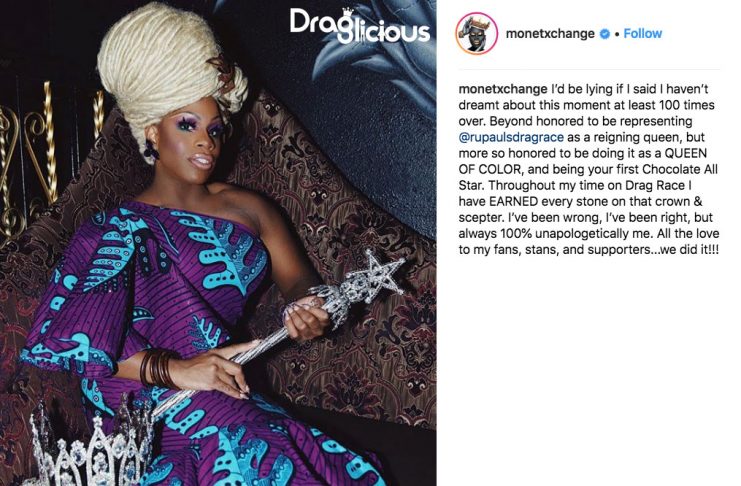Click the divider line under header
Image resolution: width=741 pixels, height=486 pixels.
click(x=588, y=69)
